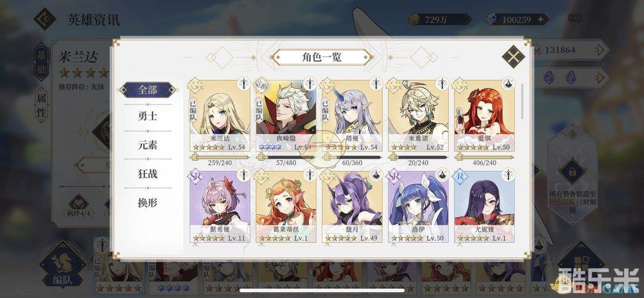Tap the gold coin icon beside 729万
Screen dimensions: 644x298
(x=414, y=20)
